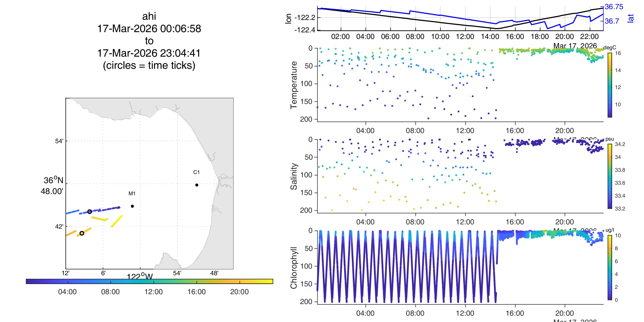Click the 16:00 tick on temperature plot
Screen dimensions: 644x322
click(x=515, y=131)
